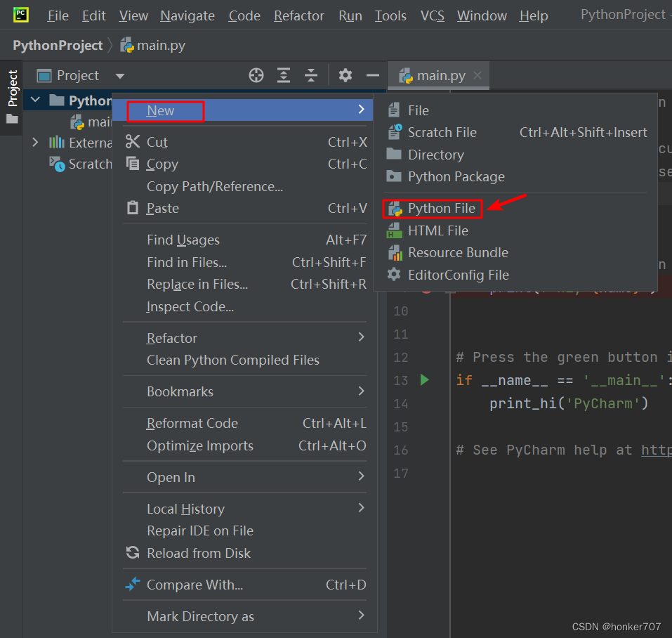The width and height of the screenshot is (672, 638).
Task: Open the VCS menu
Action: pyautogui.click(x=432, y=16)
